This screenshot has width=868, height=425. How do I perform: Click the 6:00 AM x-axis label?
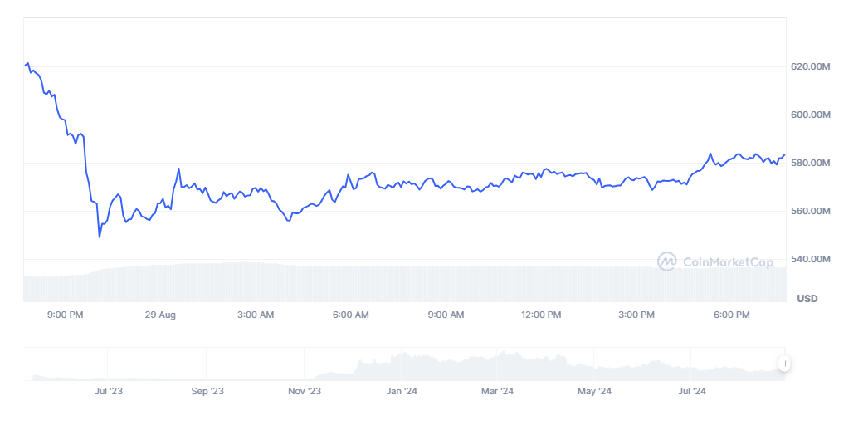(350, 315)
